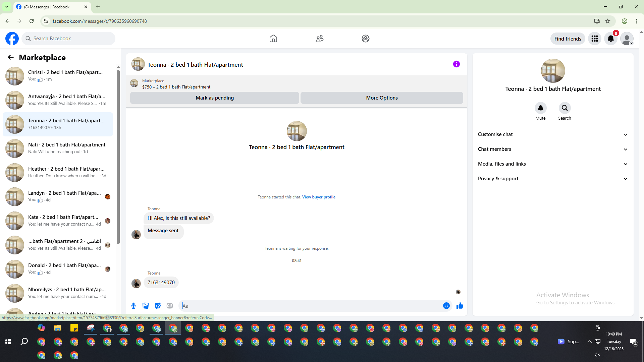This screenshot has height=362, width=644.
Task: Click the Find friends button
Action: (568, 39)
